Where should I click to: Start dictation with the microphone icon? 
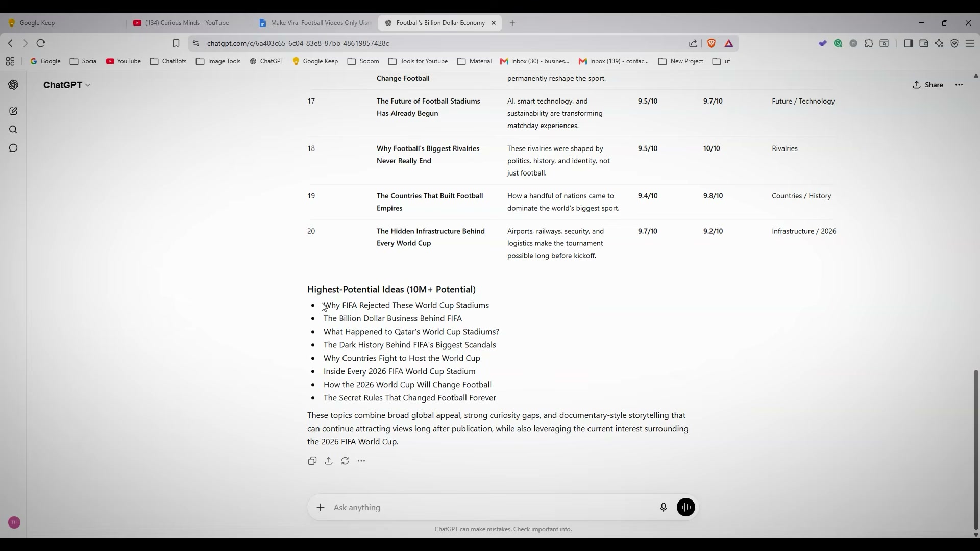click(663, 507)
